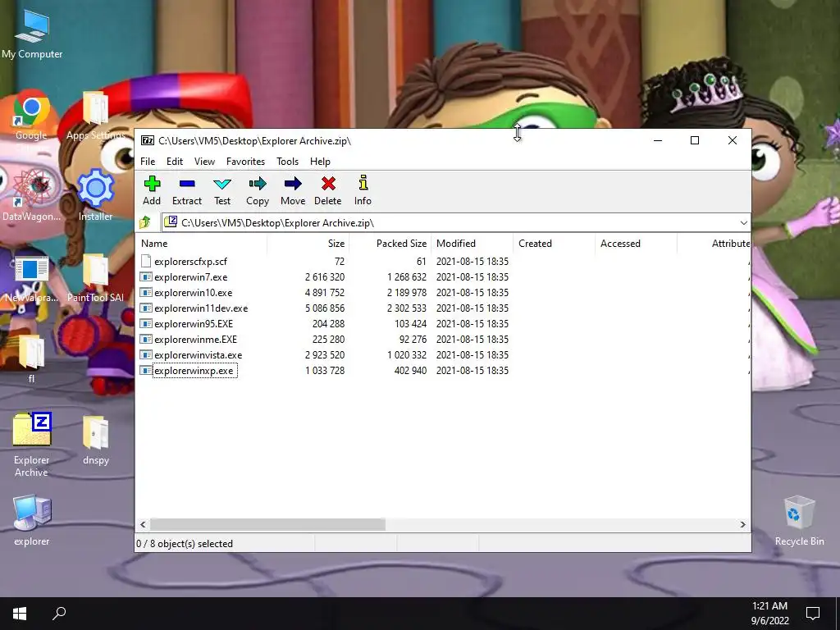Sort by Attributes column header
The height and width of the screenshot is (630, 840).
tap(714, 243)
